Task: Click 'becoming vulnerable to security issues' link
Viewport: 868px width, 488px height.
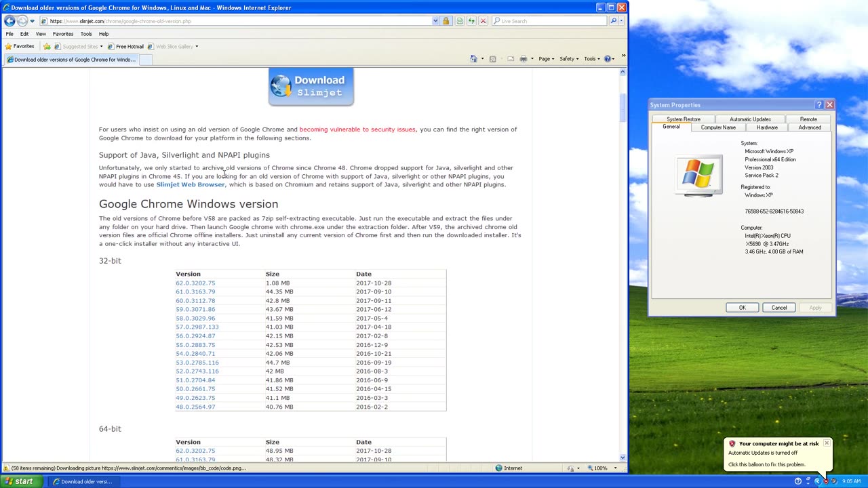Action: point(357,129)
